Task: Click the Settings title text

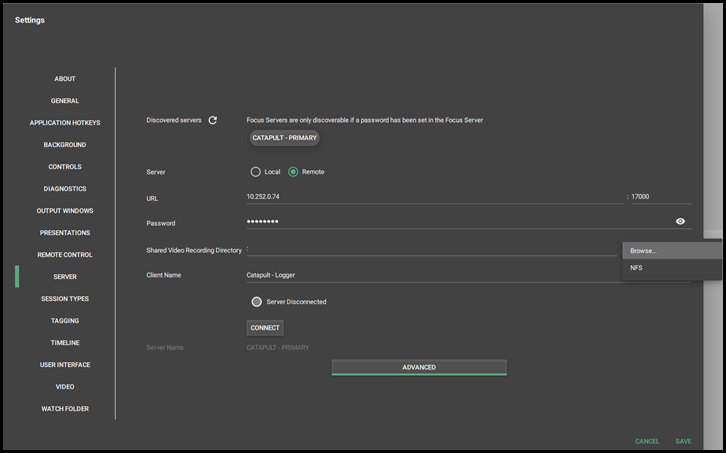Action: pos(30,20)
